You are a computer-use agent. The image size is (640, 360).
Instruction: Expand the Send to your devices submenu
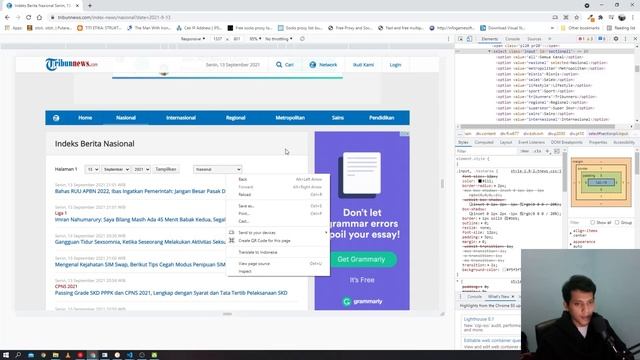[x=278, y=232]
